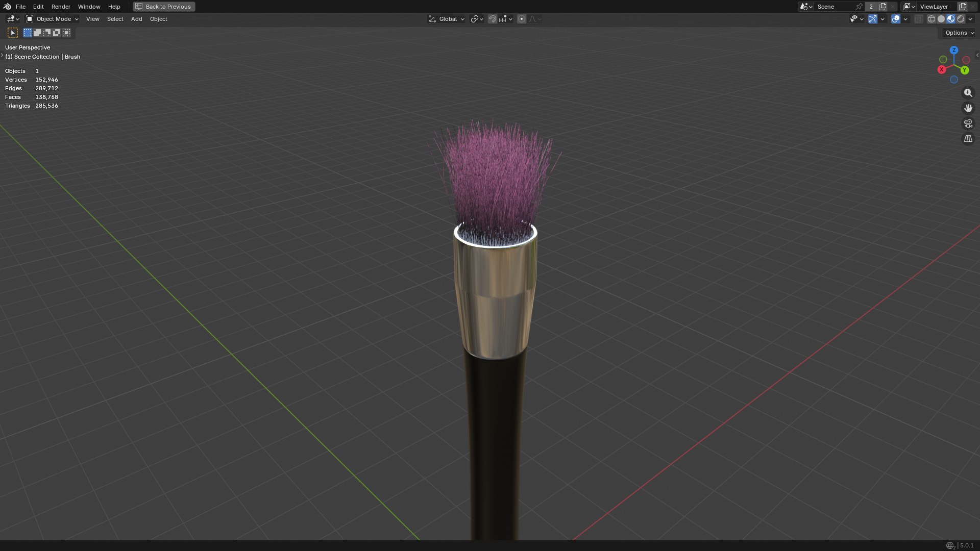Expand the toolbar with the left edge arrow
Image resolution: width=980 pixels, height=551 pixels.
[2, 55]
